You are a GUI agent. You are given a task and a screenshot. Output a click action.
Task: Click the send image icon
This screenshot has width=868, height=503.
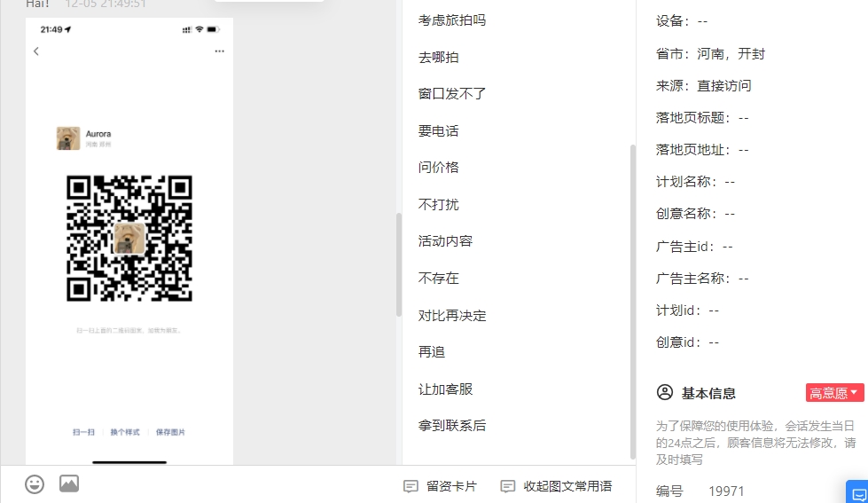pyautogui.click(x=69, y=483)
